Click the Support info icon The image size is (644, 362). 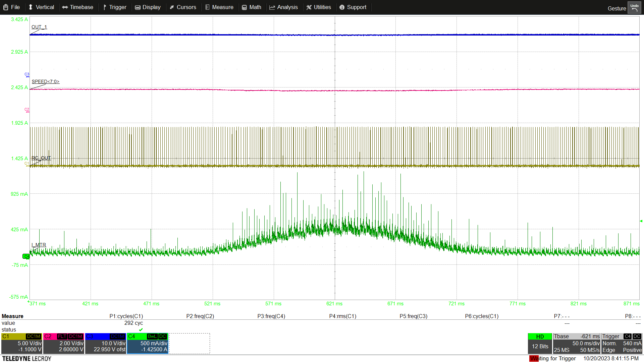click(342, 7)
